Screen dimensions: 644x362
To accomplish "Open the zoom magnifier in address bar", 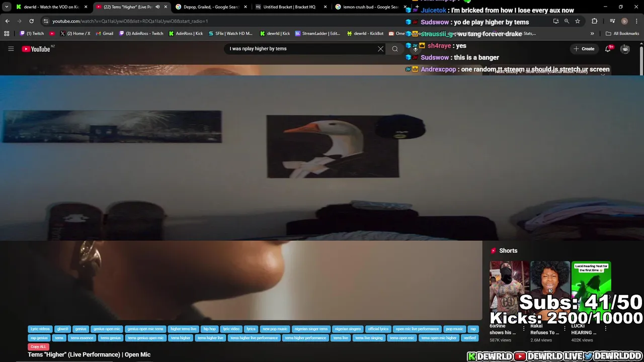I will pyautogui.click(x=567, y=21).
